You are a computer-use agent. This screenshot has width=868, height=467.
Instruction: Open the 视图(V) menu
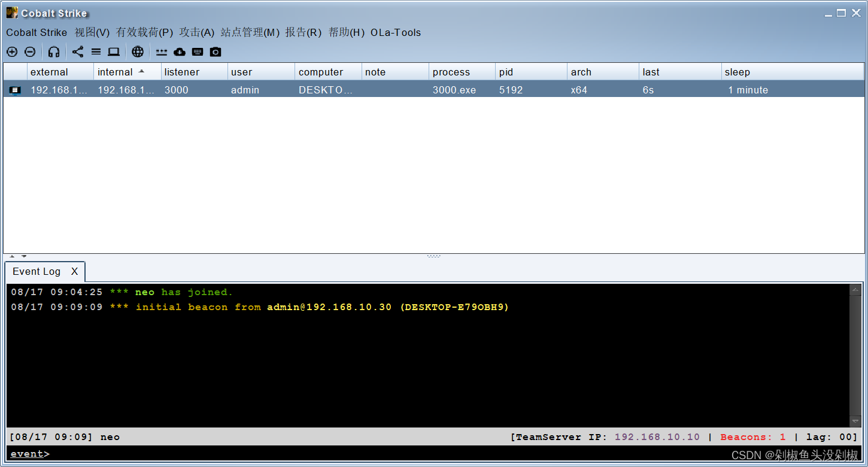pos(92,32)
